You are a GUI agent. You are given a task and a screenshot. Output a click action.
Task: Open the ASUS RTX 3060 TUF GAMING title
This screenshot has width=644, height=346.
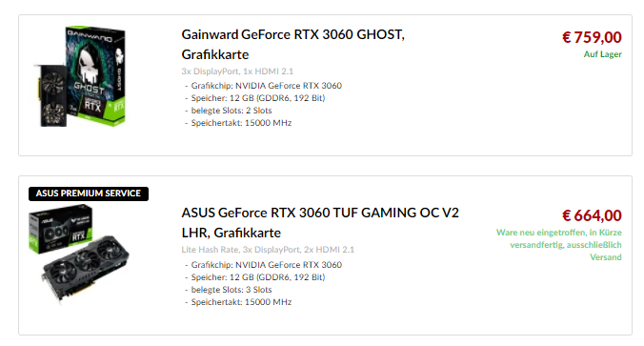[320, 223]
